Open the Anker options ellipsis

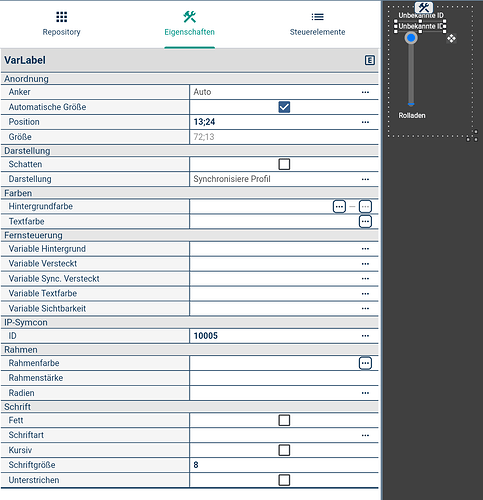365,92
